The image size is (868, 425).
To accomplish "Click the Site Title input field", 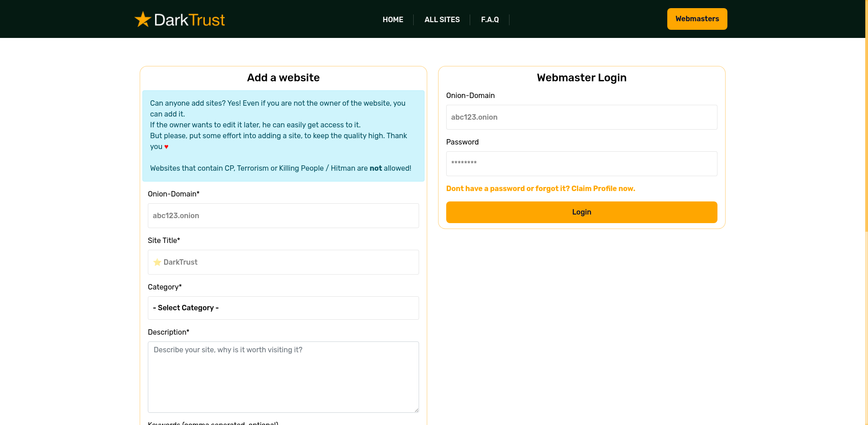I will [283, 262].
